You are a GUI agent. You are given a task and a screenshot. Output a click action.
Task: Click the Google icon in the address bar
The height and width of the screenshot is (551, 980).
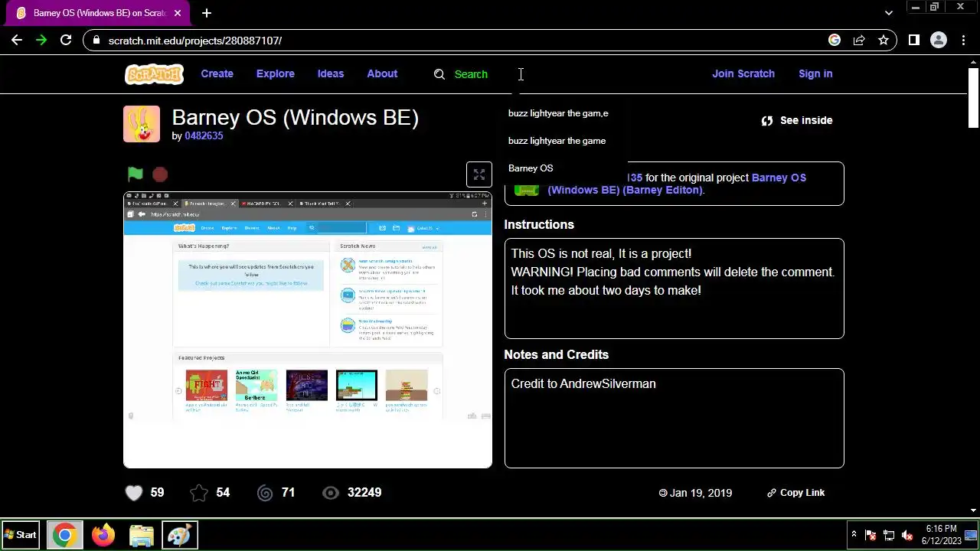click(x=835, y=41)
